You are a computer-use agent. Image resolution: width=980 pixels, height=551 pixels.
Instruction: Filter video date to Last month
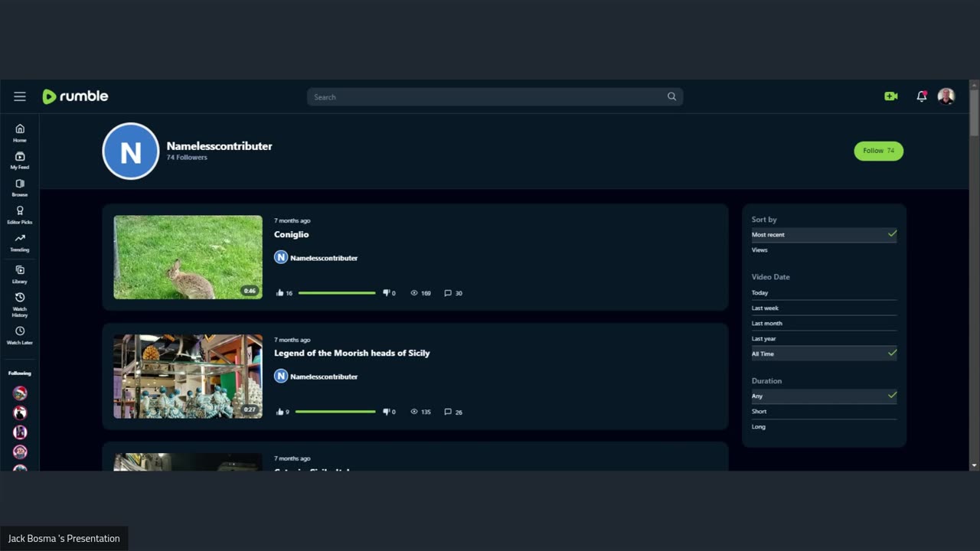(x=824, y=323)
